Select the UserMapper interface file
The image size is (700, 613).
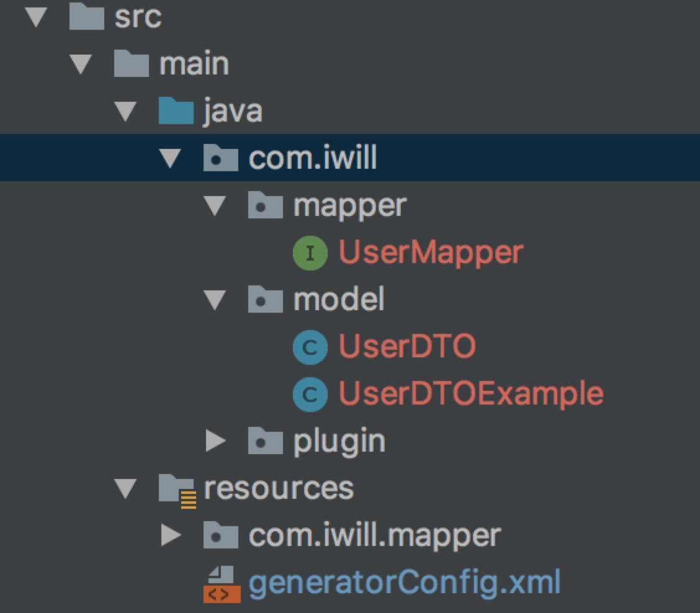pyautogui.click(x=431, y=253)
